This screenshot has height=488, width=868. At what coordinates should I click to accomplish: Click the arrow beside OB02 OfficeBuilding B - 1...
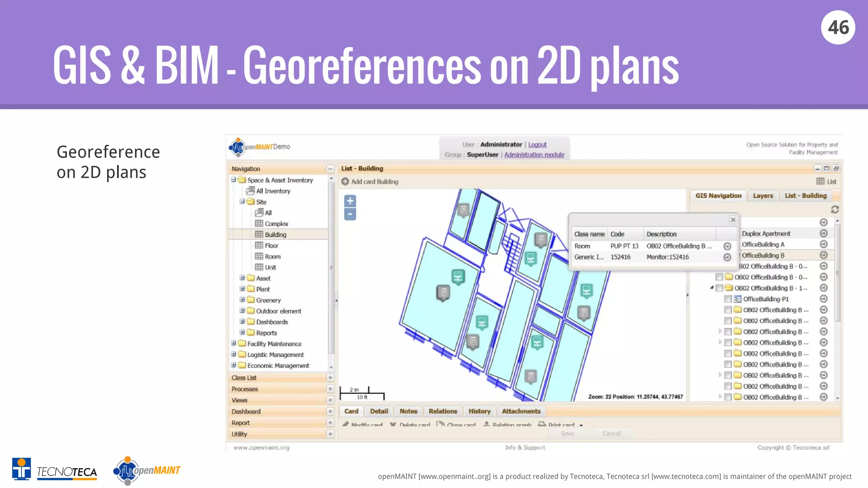823,288
